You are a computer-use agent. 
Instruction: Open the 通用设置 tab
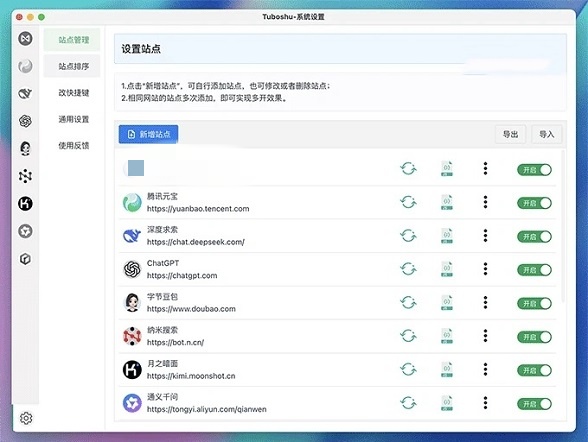tap(72, 119)
